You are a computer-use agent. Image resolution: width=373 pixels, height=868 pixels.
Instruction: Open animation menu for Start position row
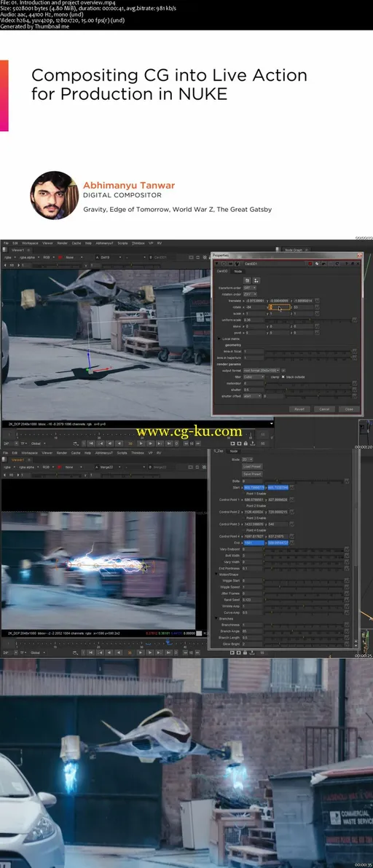point(291,488)
